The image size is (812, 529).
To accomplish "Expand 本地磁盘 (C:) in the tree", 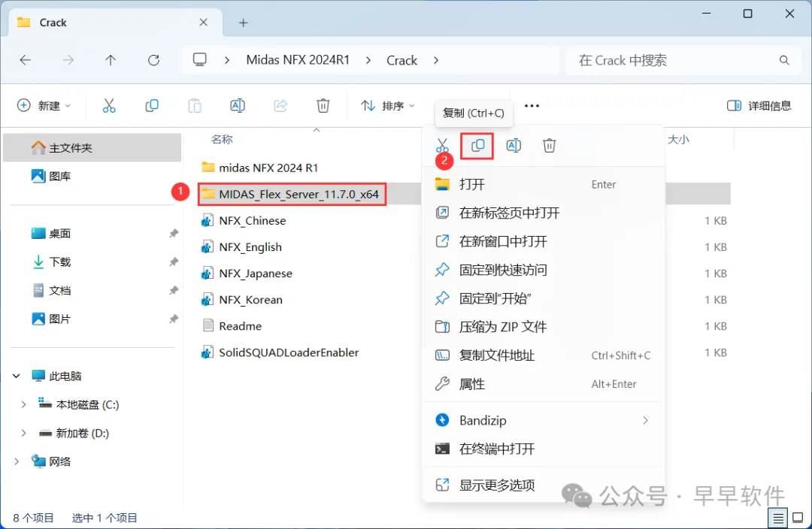I will pyautogui.click(x=23, y=404).
